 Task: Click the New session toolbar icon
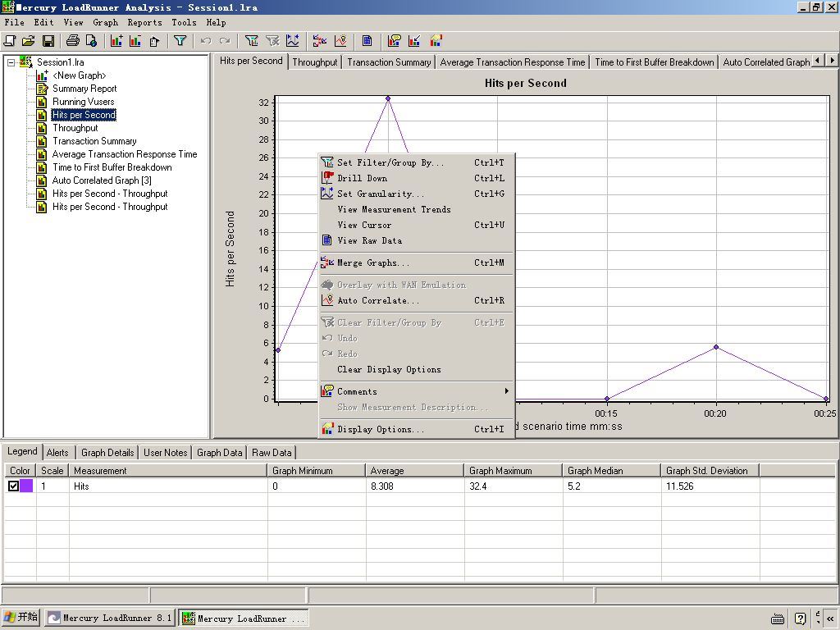click(10, 41)
